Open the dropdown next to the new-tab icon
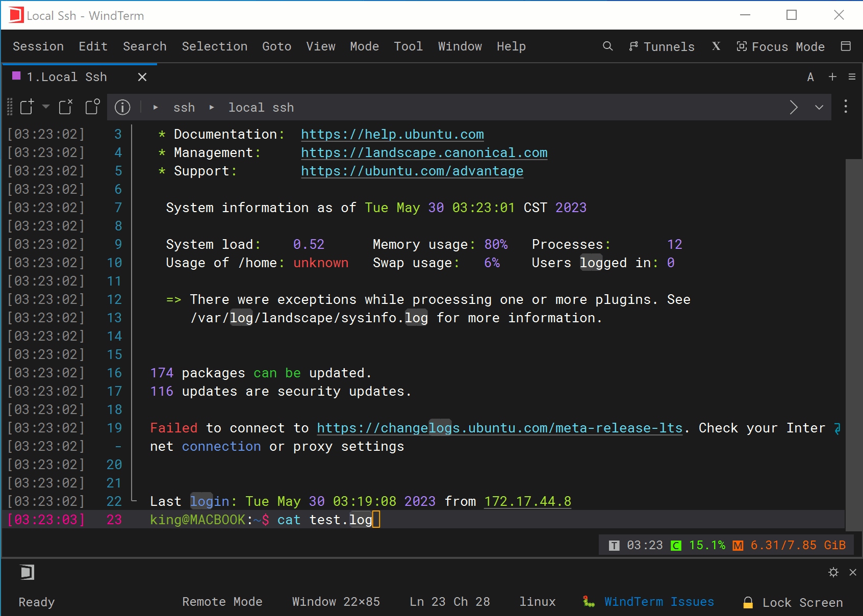863x616 pixels. coord(45,107)
